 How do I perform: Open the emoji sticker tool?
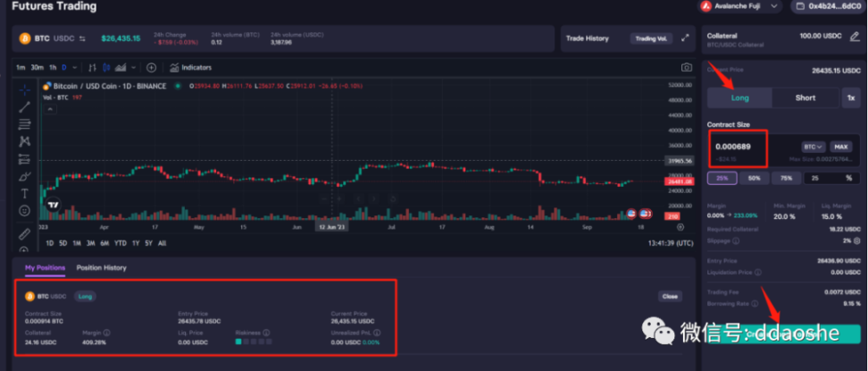pos(24,211)
